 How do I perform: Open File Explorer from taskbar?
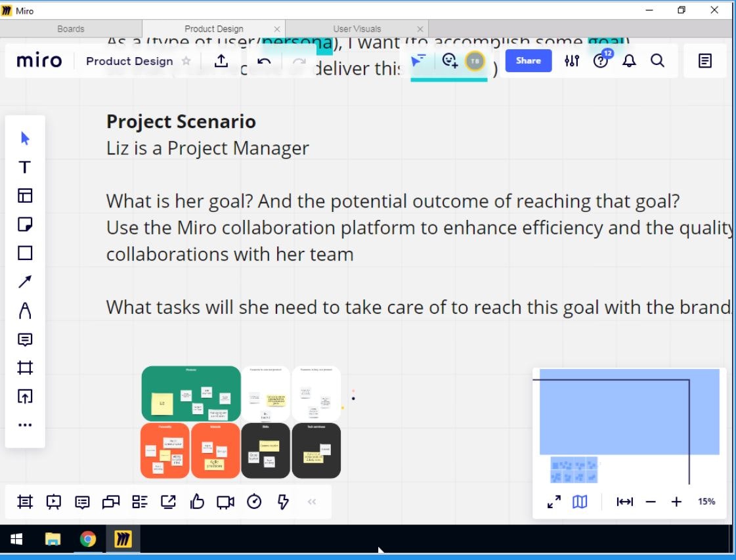click(x=53, y=540)
